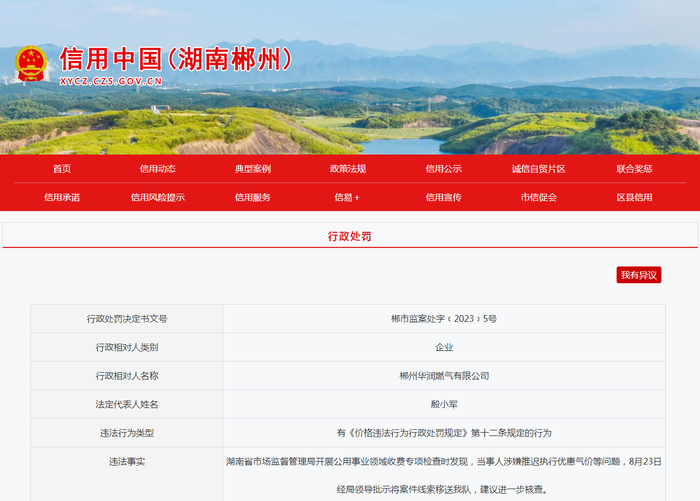Click the 违法行为类型 label cell
Screen dimensions: 700x501
(x=127, y=433)
